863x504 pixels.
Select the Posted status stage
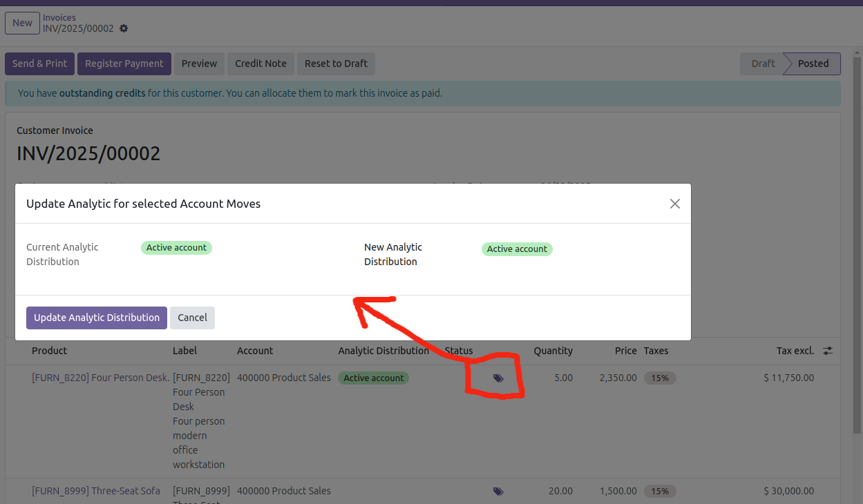[x=813, y=64]
